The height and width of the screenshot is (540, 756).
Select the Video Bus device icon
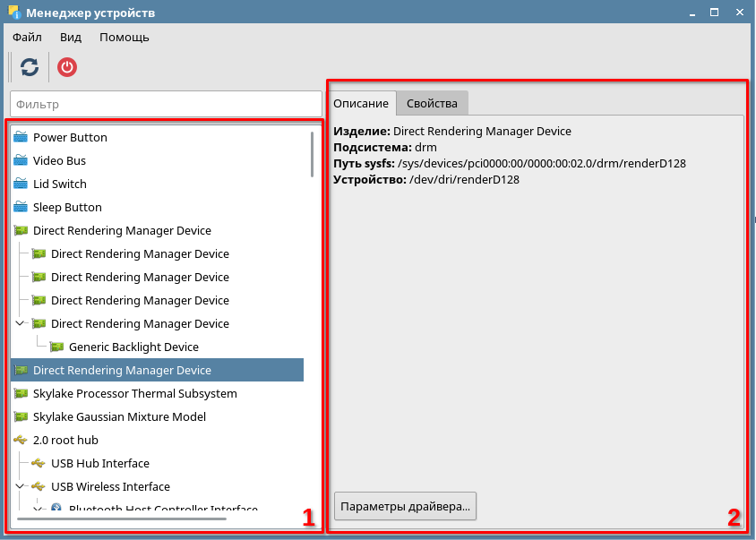pos(21,160)
